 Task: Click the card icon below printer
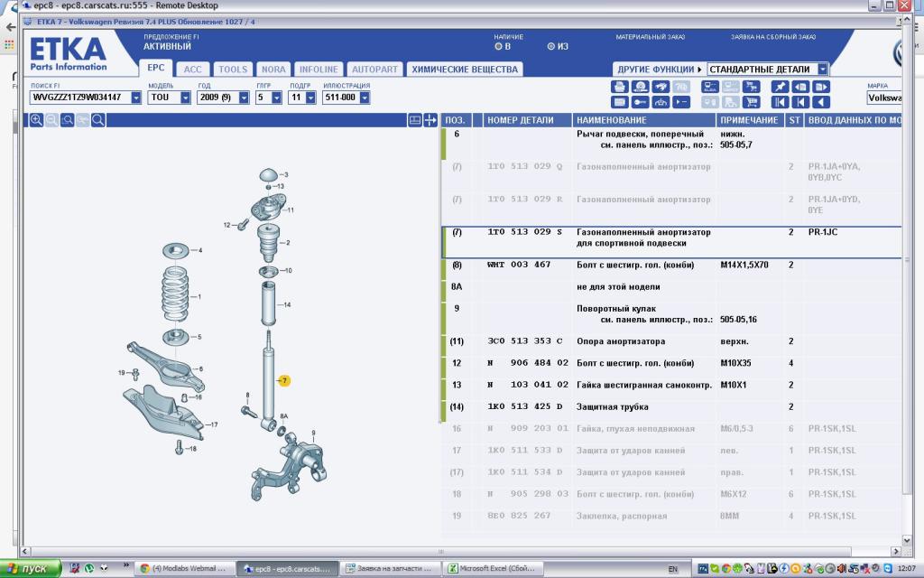tap(619, 102)
